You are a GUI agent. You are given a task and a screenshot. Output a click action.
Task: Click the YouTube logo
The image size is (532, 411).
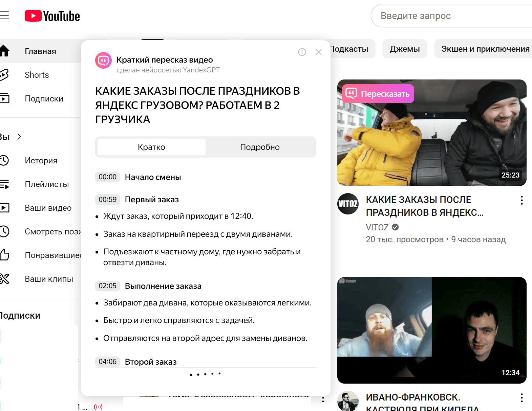(52, 16)
